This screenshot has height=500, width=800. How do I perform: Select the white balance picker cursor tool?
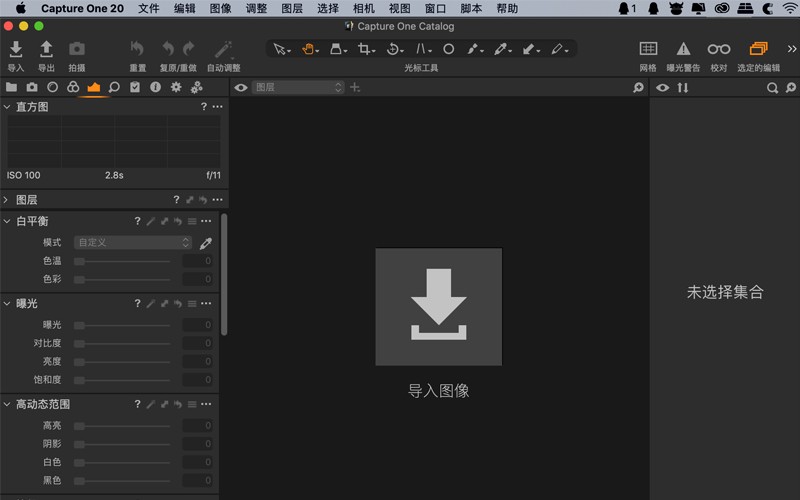tap(502, 49)
